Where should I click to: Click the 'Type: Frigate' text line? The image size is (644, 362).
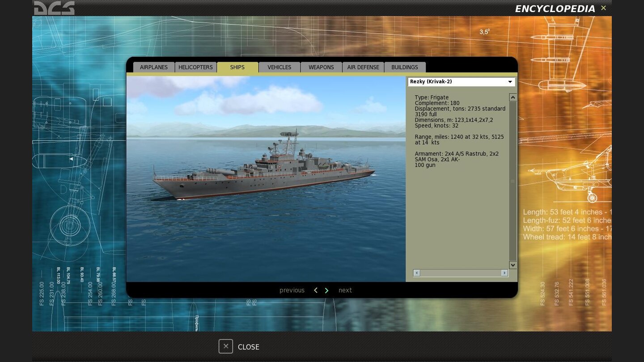point(432,97)
